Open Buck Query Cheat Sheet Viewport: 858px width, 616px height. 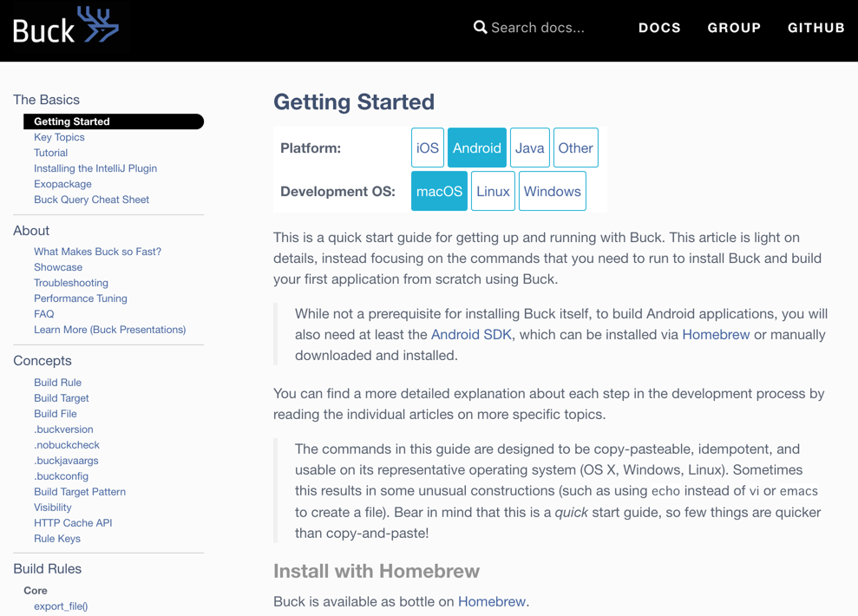[91, 200]
